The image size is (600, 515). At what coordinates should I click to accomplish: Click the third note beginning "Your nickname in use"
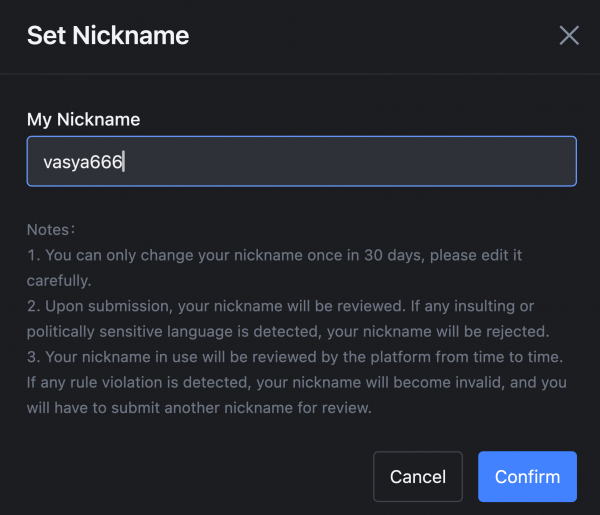click(200, 358)
